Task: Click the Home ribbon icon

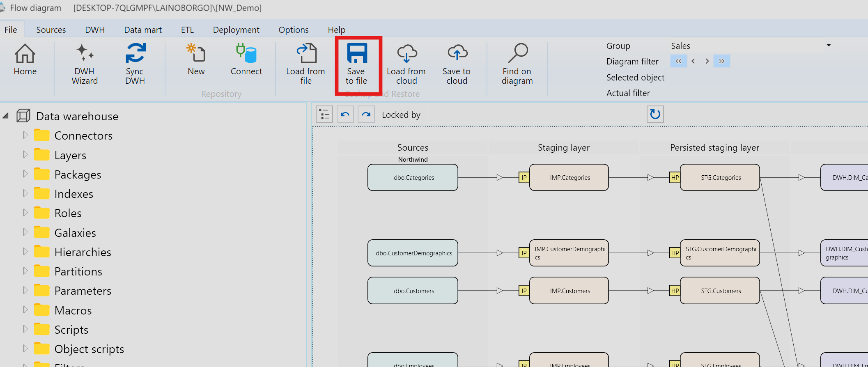Action: tap(25, 60)
